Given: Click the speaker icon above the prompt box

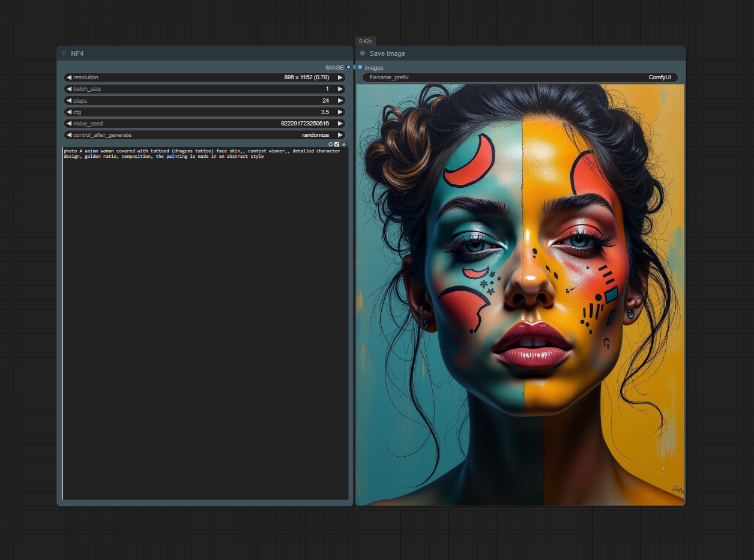Looking at the screenshot, I should 345,144.
